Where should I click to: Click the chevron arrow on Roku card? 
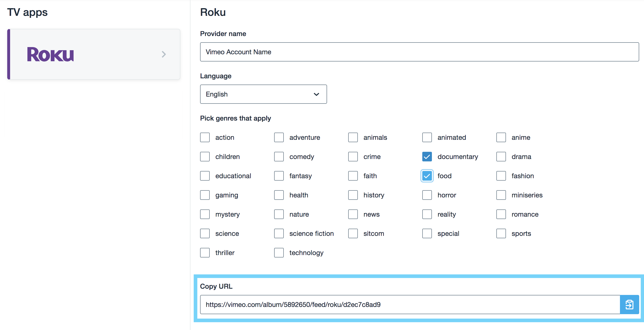click(x=164, y=55)
